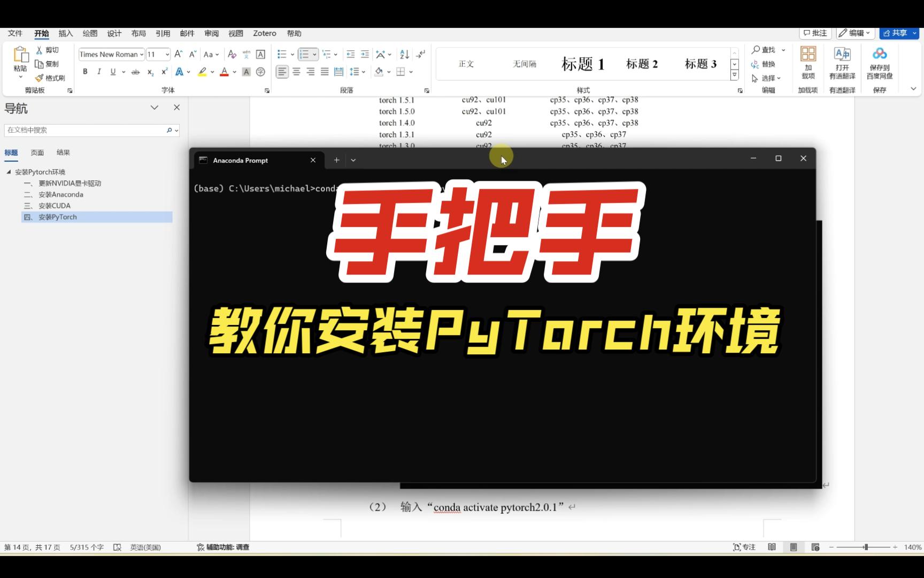This screenshot has height=578, width=924.
Task: Go to heading 三、安装CUDA in navigation
Action: pos(54,206)
